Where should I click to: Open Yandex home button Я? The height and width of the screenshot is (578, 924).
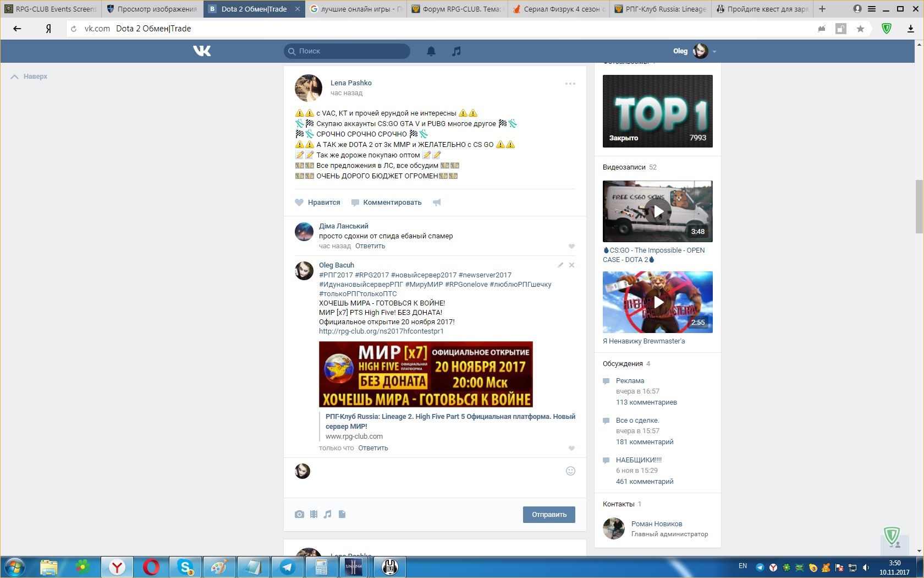pyautogui.click(x=48, y=29)
